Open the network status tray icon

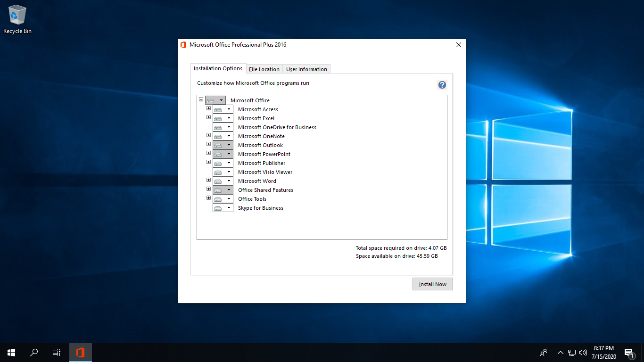[x=572, y=353]
